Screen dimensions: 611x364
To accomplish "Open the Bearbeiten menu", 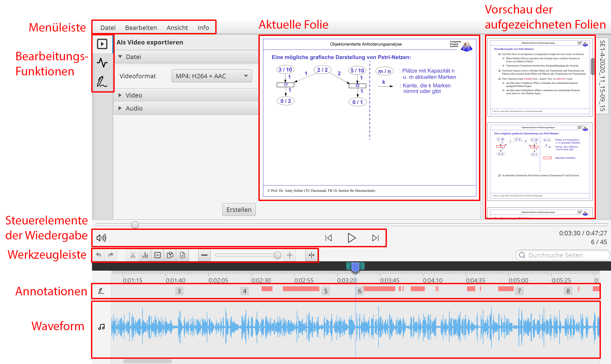I will pyautogui.click(x=141, y=28).
